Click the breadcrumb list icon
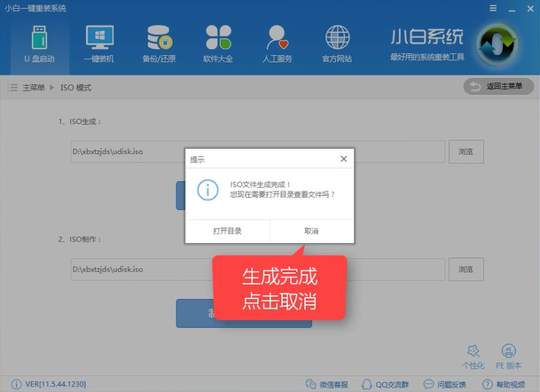 (x=12, y=88)
